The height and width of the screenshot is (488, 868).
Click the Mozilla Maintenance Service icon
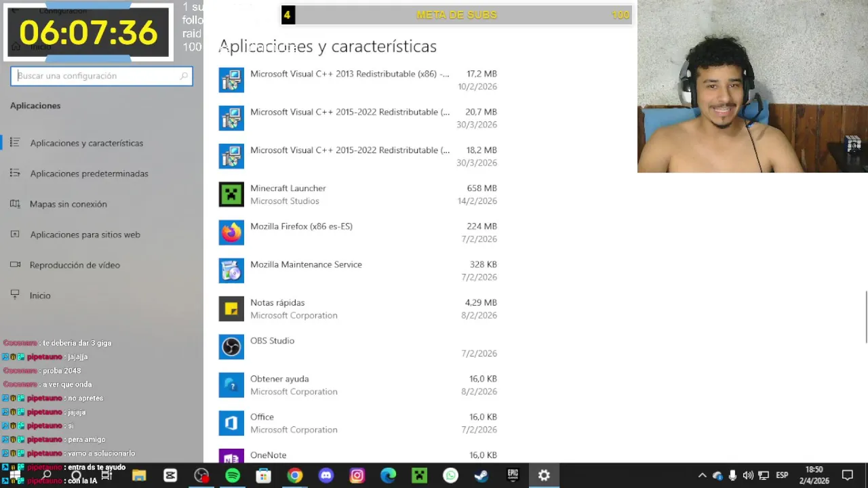coord(231,270)
